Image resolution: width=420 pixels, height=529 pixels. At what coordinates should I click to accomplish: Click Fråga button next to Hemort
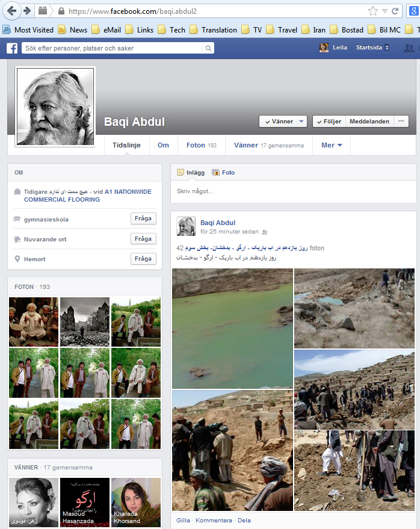[x=143, y=259]
